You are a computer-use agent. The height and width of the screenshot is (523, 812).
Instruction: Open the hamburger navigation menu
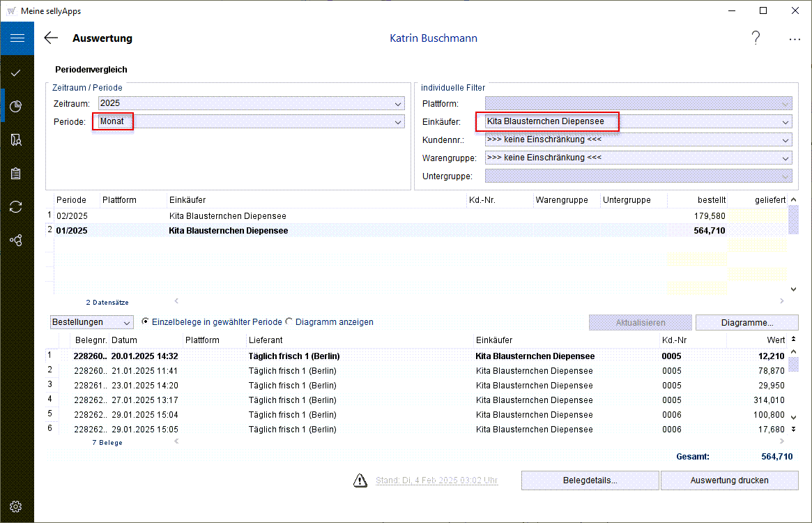pyautogui.click(x=17, y=38)
